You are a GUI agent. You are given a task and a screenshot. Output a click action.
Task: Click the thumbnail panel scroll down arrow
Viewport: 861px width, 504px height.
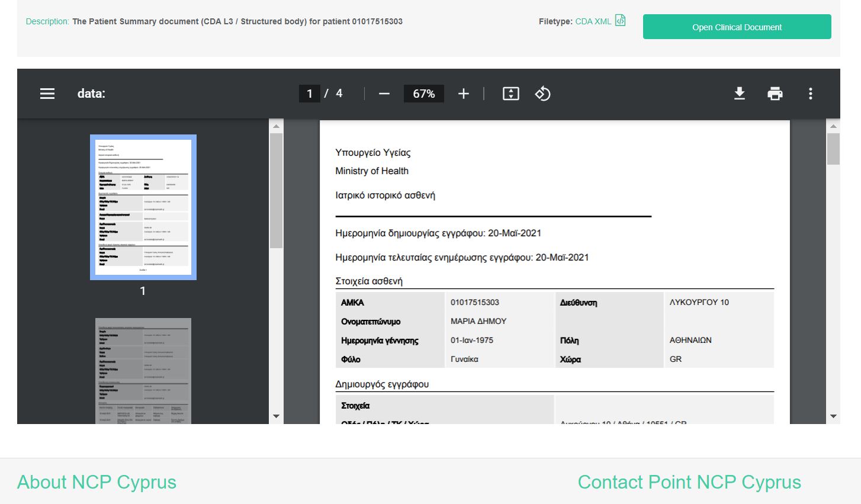276,416
